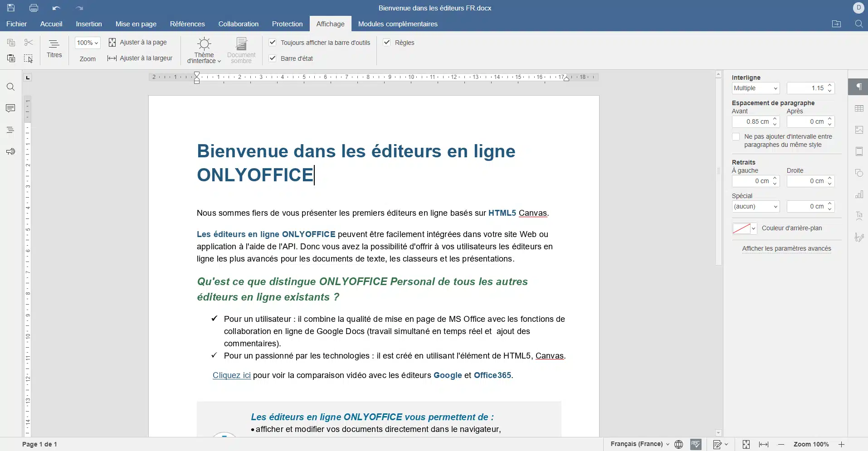Open signature settings icon

(x=859, y=238)
